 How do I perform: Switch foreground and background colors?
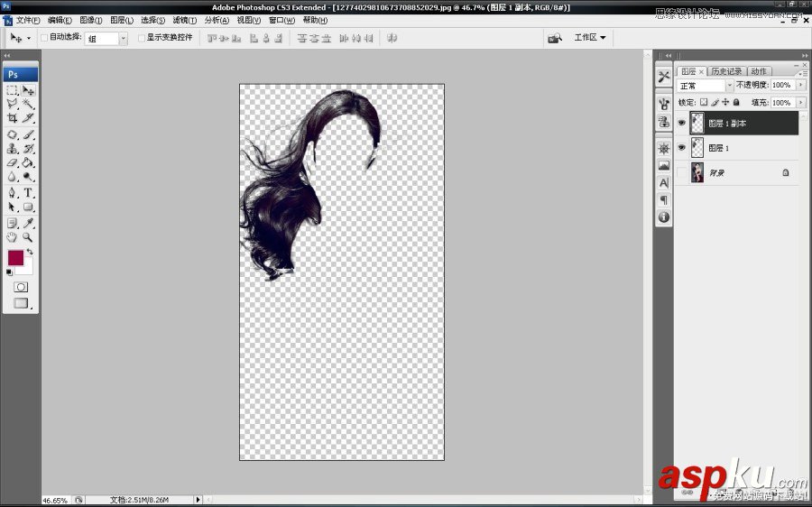30,252
